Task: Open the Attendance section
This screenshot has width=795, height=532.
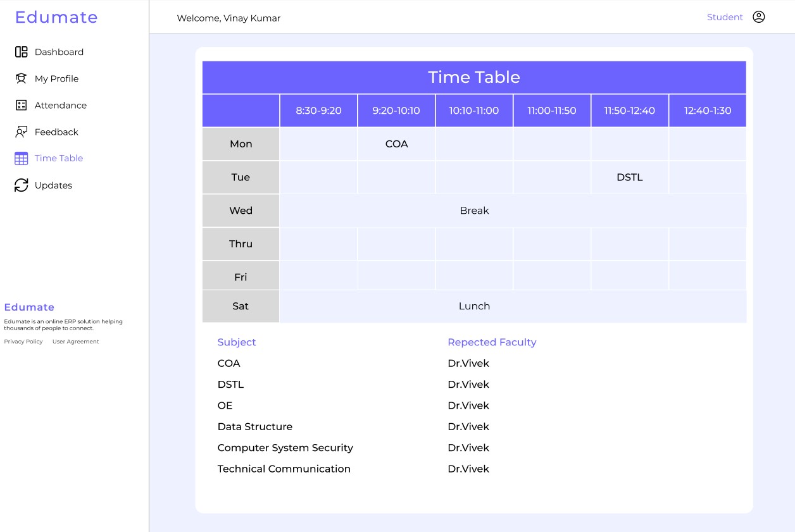Action: pos(61,105)
